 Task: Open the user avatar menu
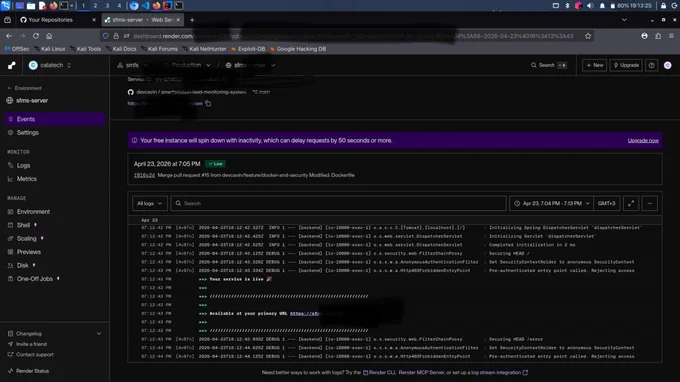click(667, 65)
